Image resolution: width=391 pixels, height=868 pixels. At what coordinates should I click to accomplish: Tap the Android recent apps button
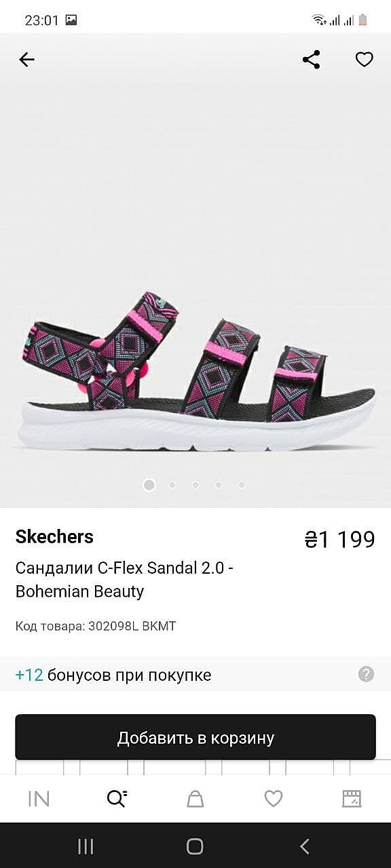click(x=86, y=846)
